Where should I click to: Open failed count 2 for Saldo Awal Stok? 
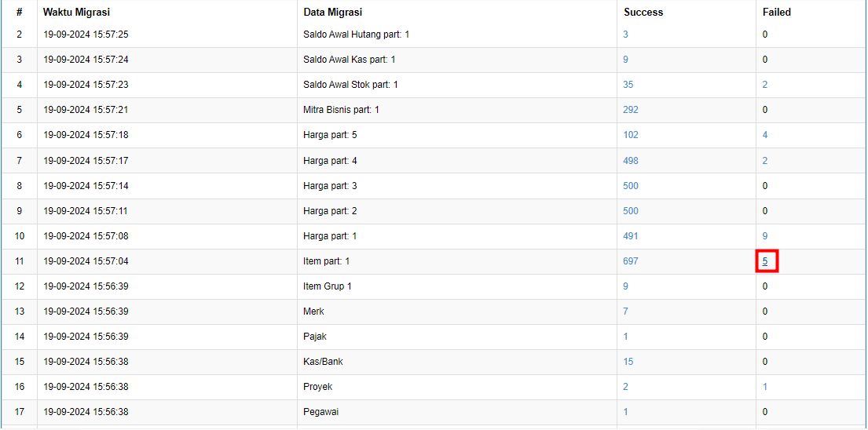point(764,85)
